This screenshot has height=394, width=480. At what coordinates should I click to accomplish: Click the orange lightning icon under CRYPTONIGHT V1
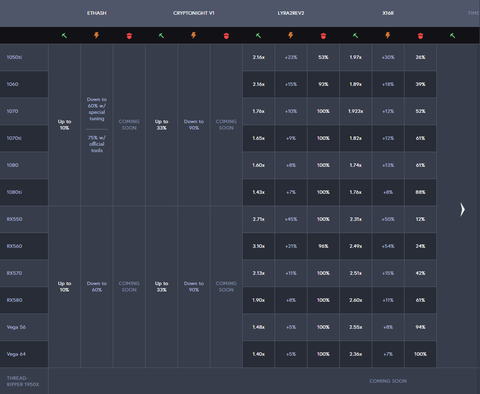click(194, 35)
